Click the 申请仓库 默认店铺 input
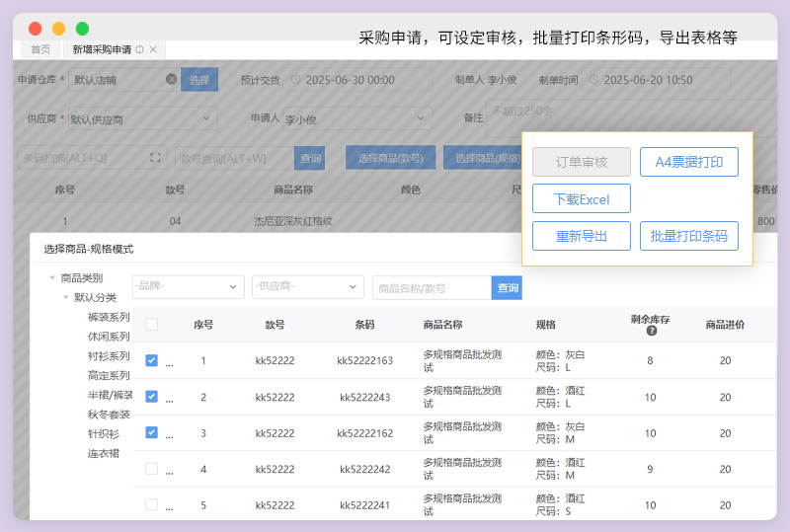790x532 pixels. (124, 80)
